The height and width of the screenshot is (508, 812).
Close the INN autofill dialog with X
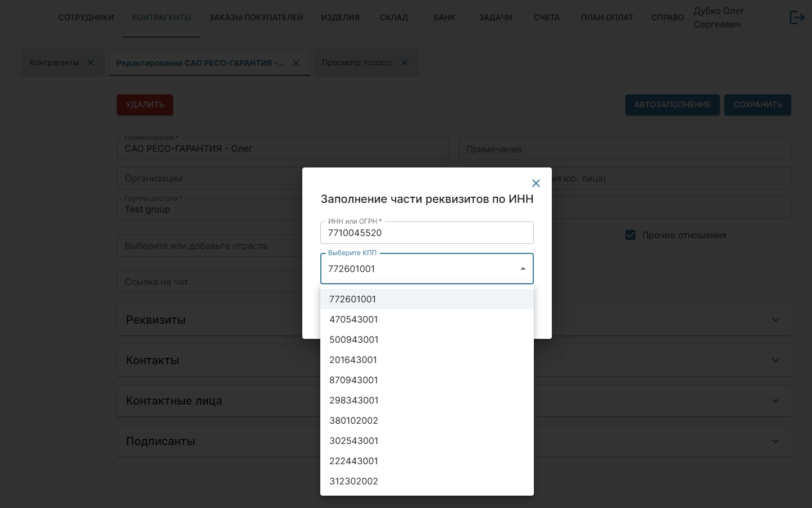click(x=536, y=183)
